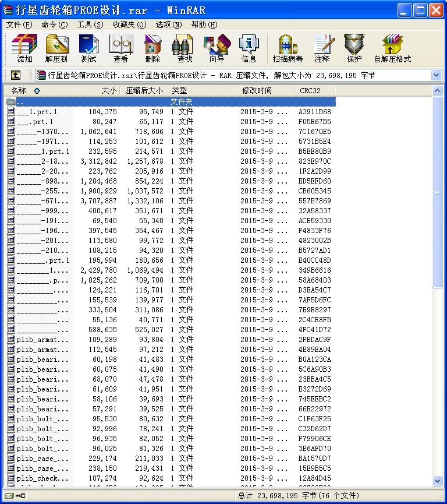
Task: Show archive Info (信息)
Action: (249, 48)
